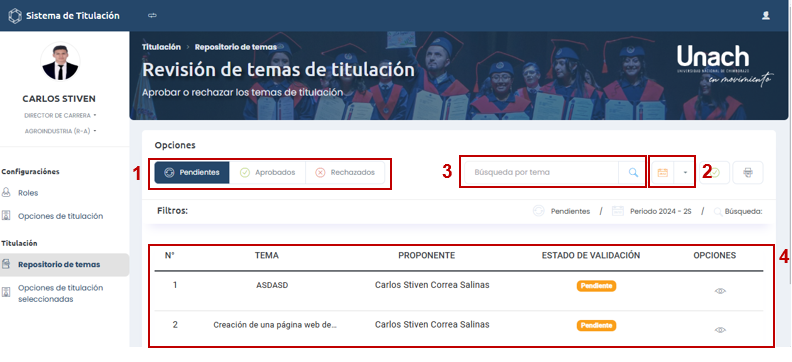Screen dimensions: 792x362
Task: Click the Pendiente badge in row 2
Action: point(597,326)
